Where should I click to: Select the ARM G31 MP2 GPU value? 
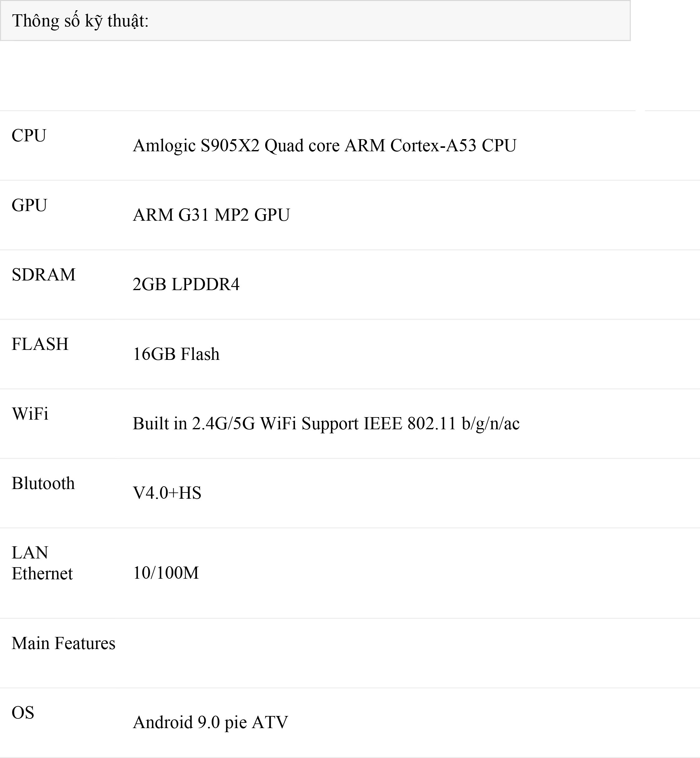[x=211, y=215]
